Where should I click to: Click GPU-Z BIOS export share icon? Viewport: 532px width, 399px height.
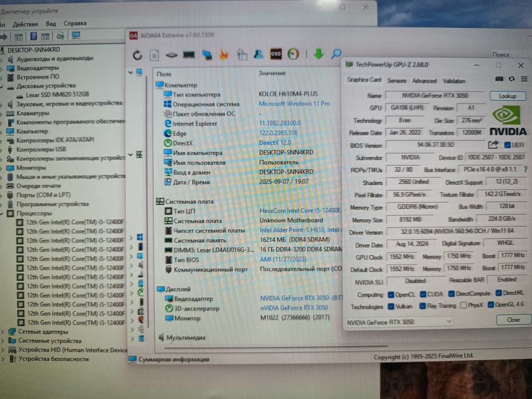click(x=493, y=145)
